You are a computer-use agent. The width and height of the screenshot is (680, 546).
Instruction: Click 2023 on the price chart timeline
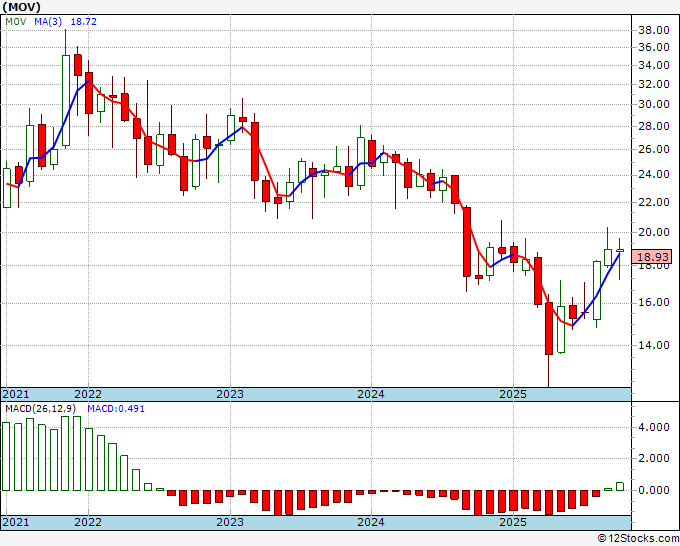click(x=230, y=394)
